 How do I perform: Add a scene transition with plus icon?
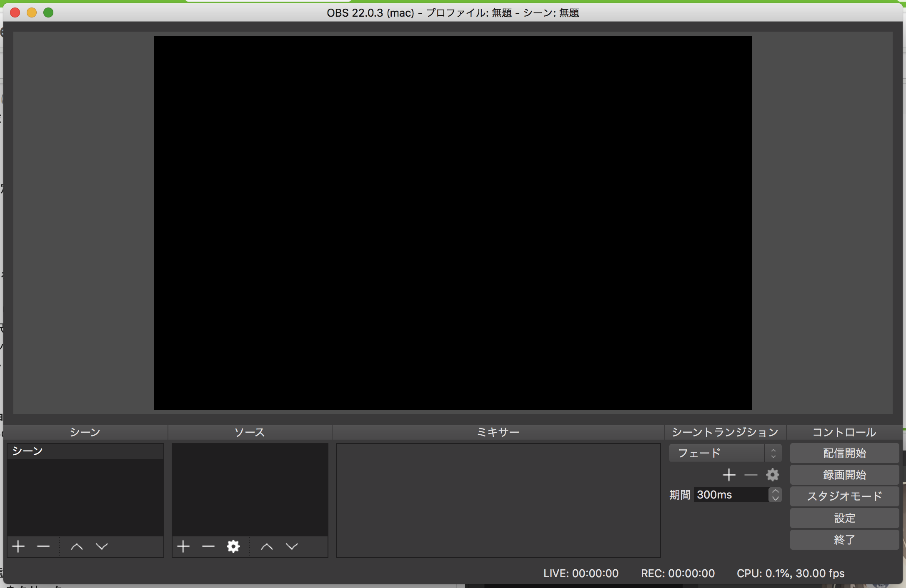pyautogui.click(x=729, y=475)
